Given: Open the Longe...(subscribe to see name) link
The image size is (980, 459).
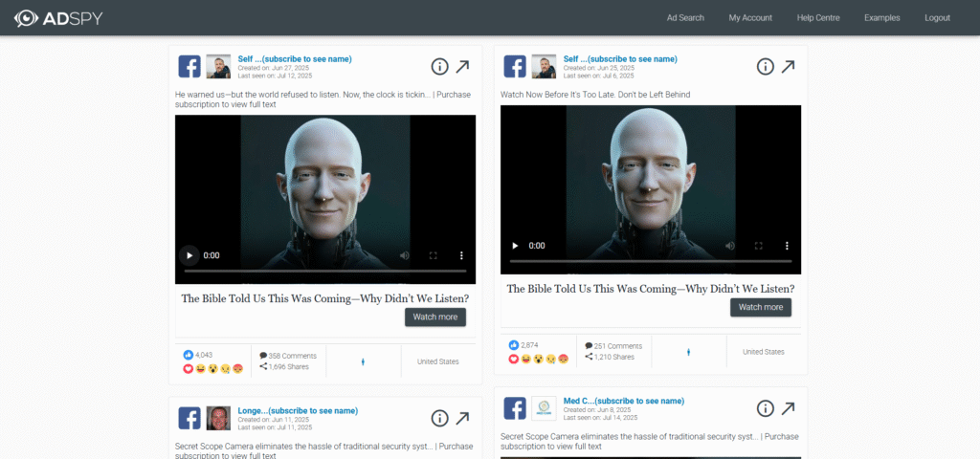Looking at the screenshot, I should 298,411.
